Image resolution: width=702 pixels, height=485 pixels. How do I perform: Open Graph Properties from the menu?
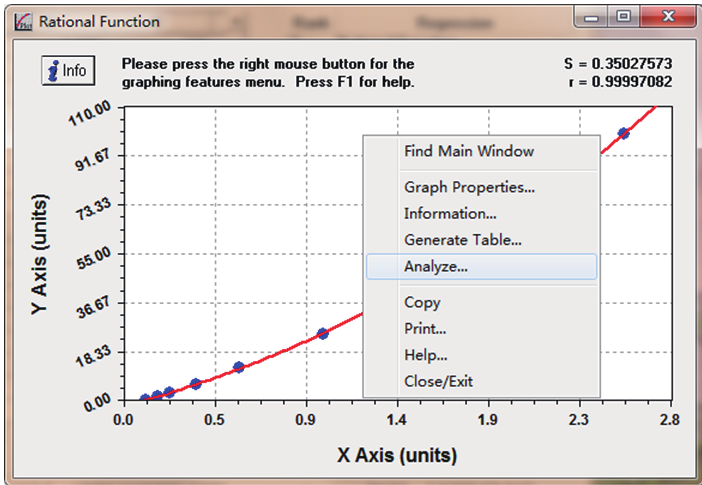469,187
